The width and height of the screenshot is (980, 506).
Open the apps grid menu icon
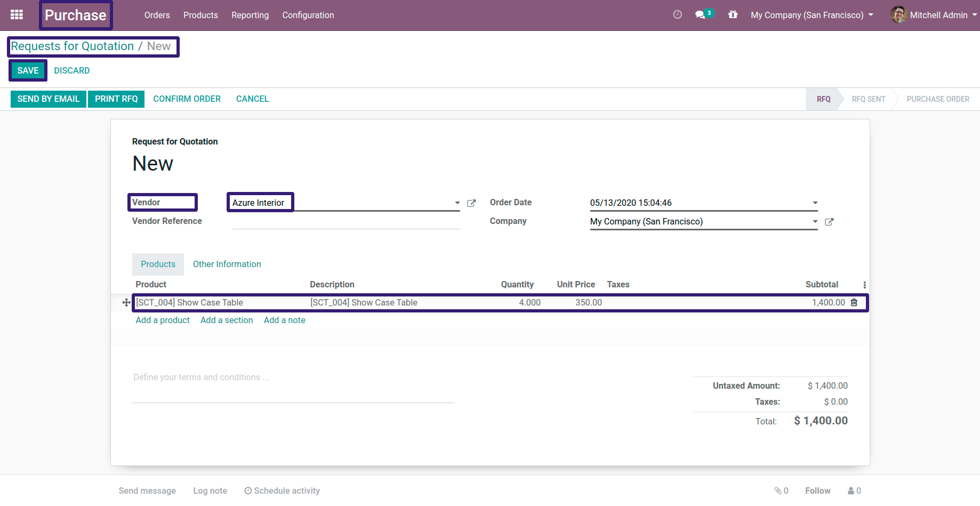(17, 15)
